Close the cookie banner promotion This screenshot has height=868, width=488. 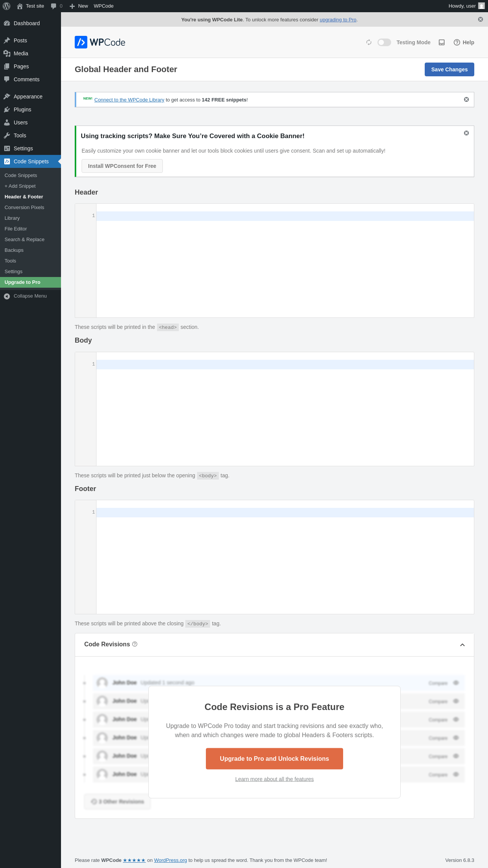466,133
